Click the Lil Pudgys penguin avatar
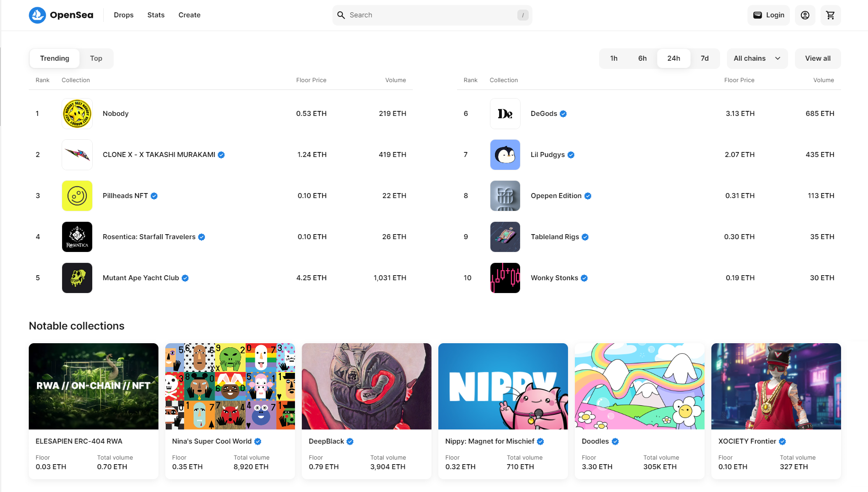This screenshot has height=492, width=868. point(505,155)
